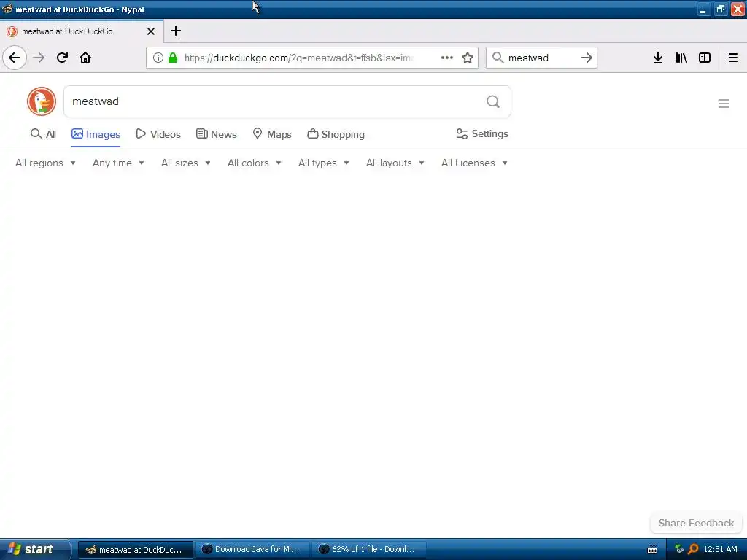The height and width of the screenshot is (560, 747).
Task: Bookmark this page with the star
Action: [x=468, y=58]
